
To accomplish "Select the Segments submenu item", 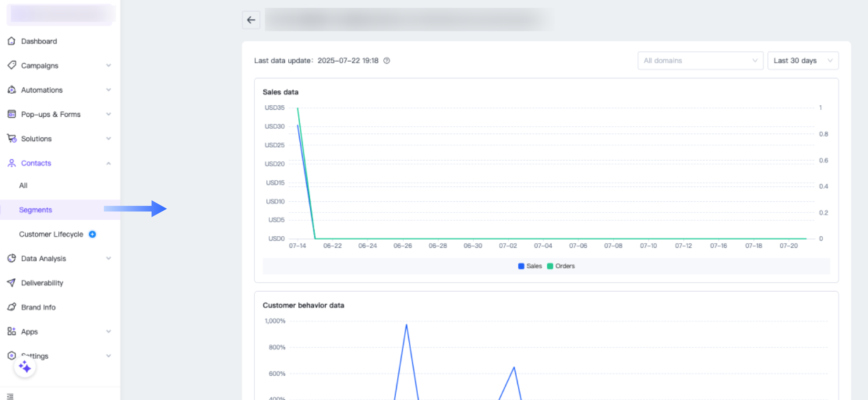I will 36,210.
